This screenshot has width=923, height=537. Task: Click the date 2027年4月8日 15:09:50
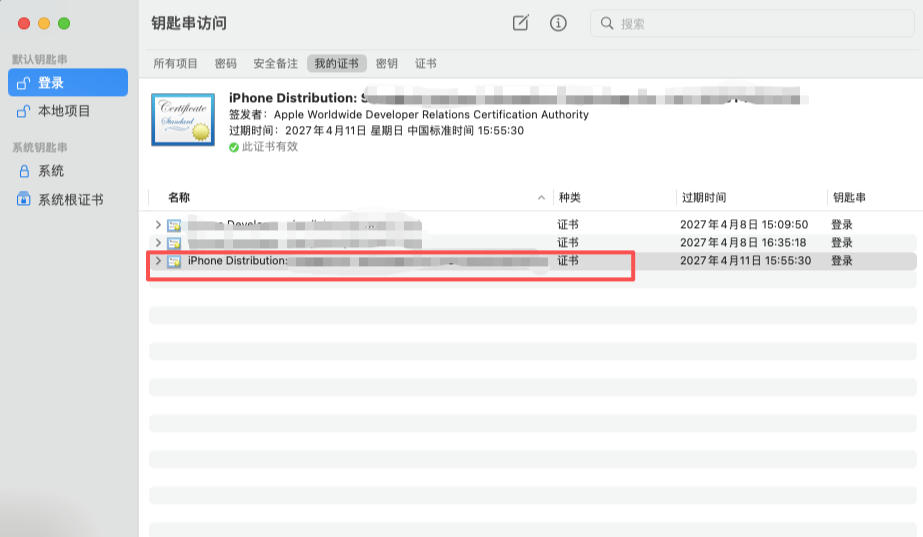[x=744, y=224]
